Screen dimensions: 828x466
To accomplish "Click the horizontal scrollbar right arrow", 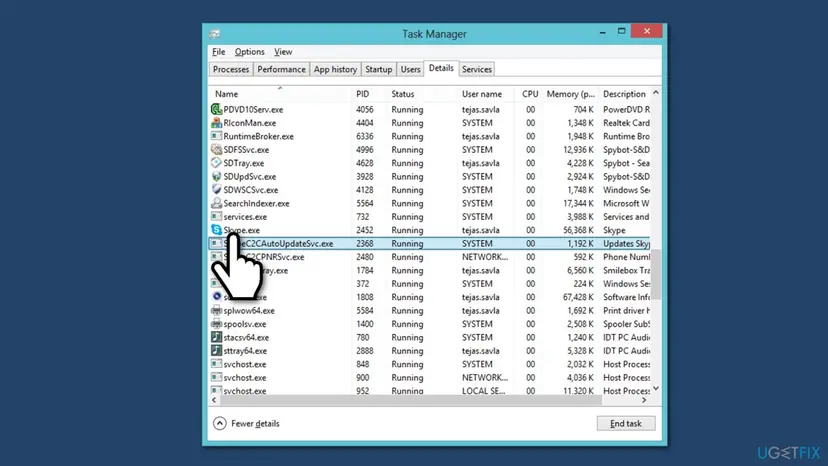I will (x=644, y=400).
